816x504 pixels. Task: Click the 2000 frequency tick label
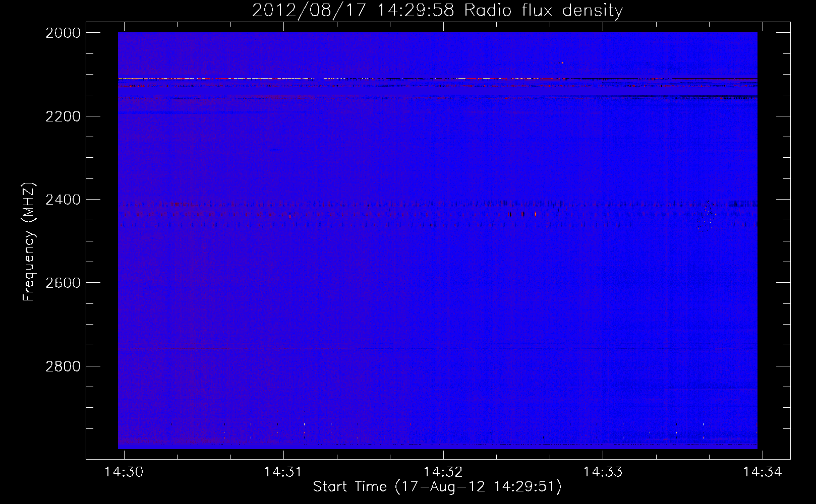click(63, 33)
